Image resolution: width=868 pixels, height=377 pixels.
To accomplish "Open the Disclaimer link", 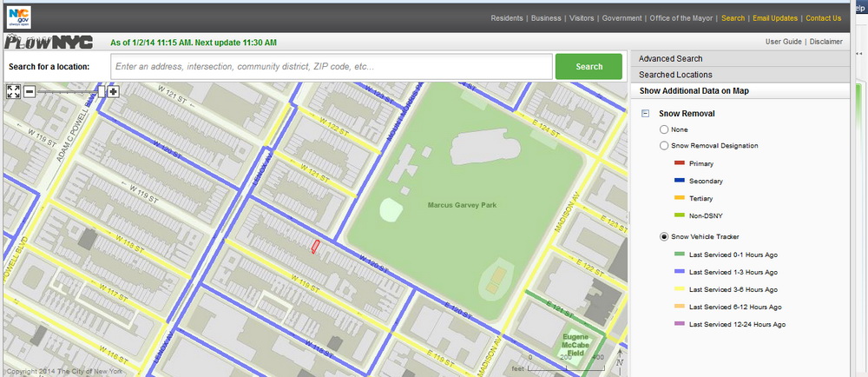I will (x=826, y=42).
